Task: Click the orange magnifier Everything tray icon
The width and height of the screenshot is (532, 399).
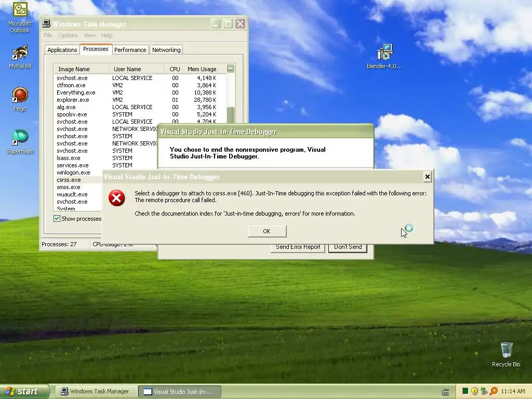Action: (494, 391)
